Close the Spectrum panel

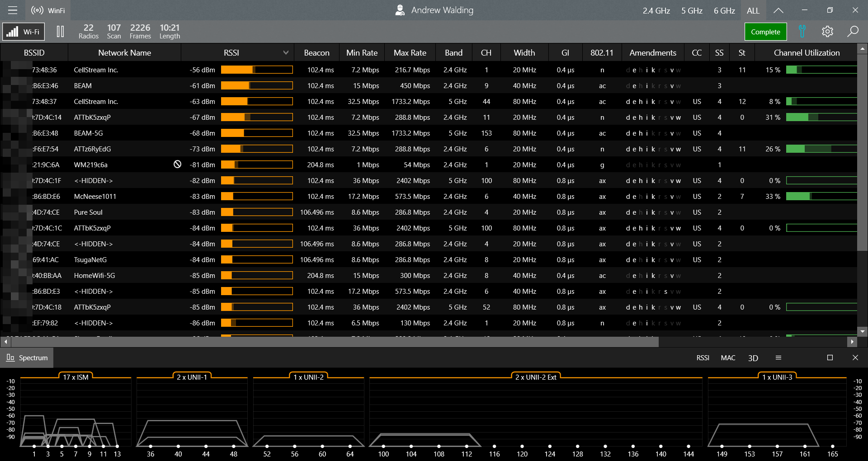click(855, 358)
